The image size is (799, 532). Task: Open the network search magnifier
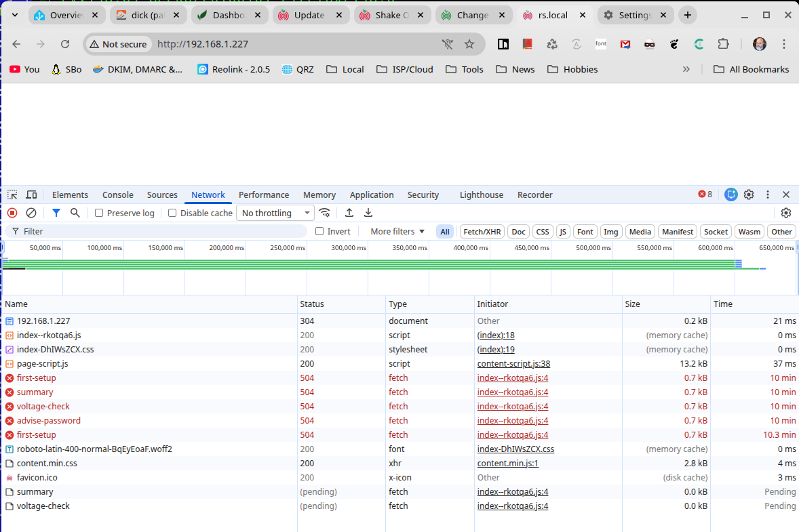pos(75,213)
